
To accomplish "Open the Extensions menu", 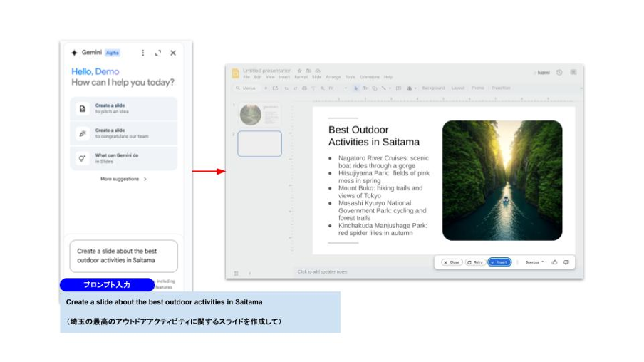I will [x=369, y=77].
